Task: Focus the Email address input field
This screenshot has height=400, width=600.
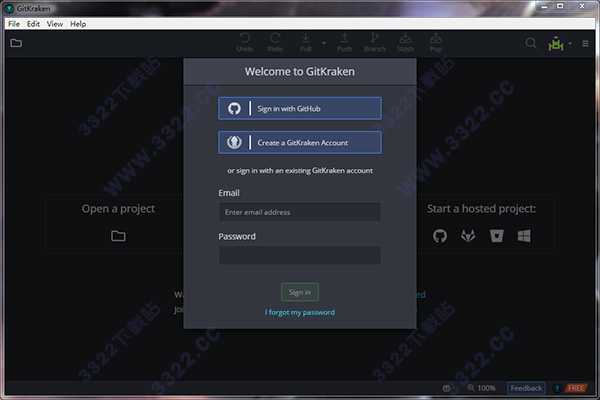Action: 300,212
